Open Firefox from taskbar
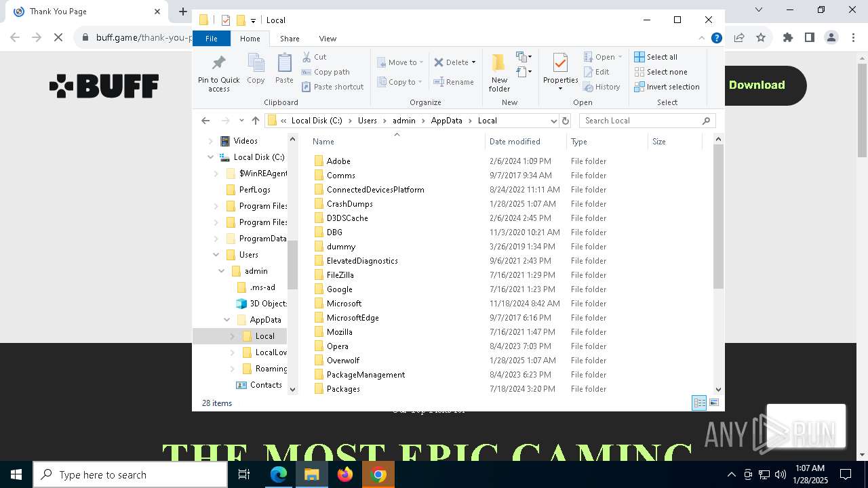 click(345, 475)
